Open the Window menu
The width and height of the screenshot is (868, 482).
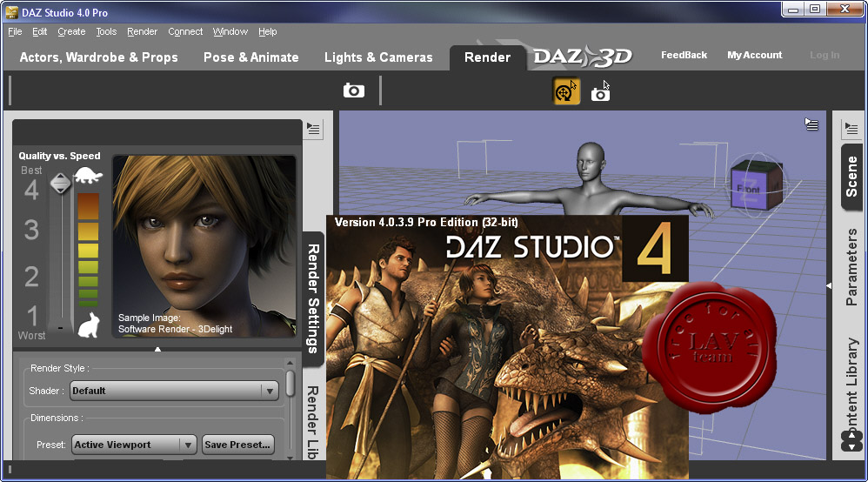coord(230,31)
